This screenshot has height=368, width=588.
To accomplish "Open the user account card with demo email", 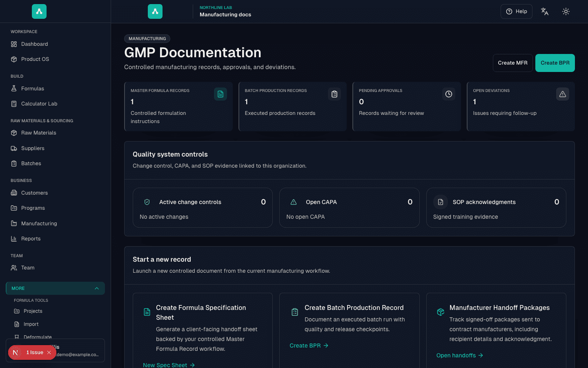I will 55,350.
